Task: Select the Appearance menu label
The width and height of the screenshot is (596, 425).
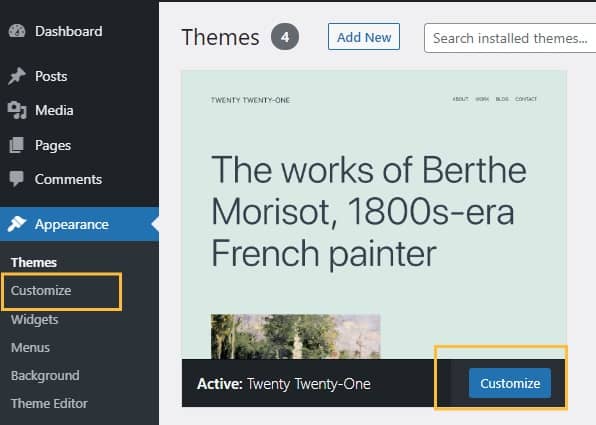Action: click(x=72, y=224)
